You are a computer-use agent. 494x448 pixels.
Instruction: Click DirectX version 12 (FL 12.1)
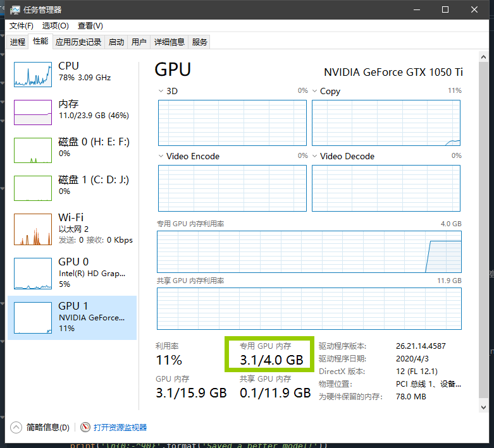(x=417, y=371)
